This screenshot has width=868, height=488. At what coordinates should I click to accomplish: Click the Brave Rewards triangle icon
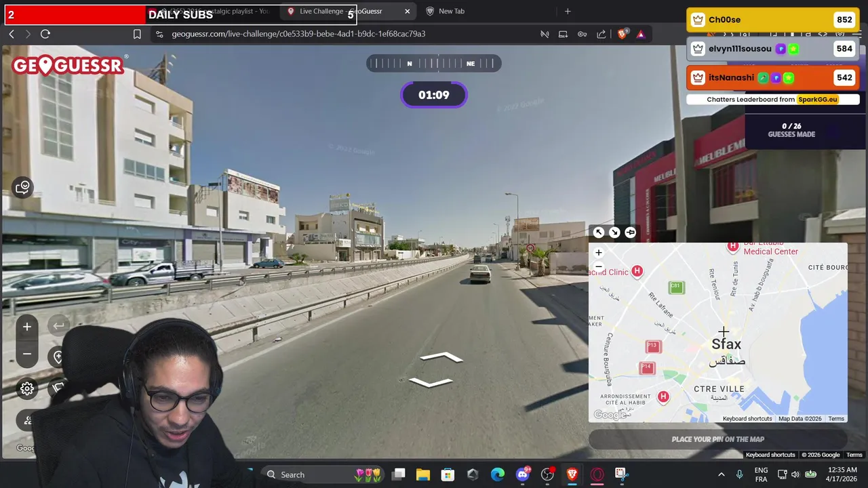[641, 34]
